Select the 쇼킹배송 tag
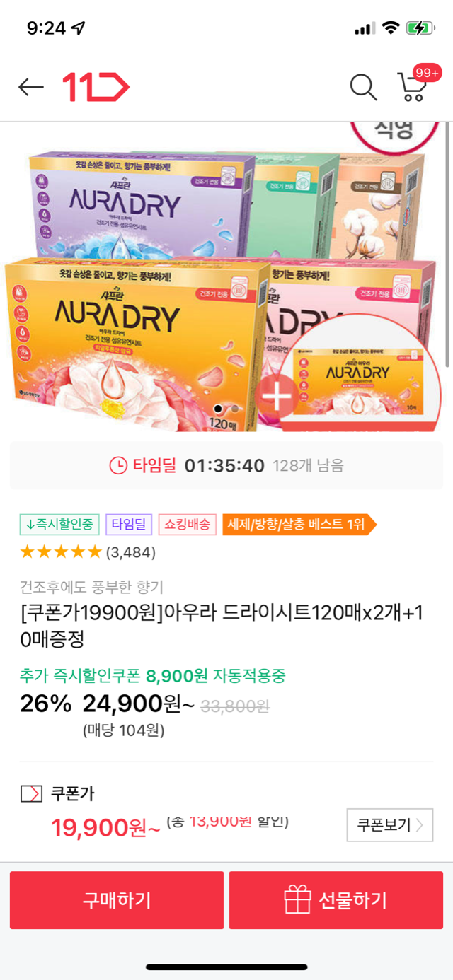453x980 pixels. pyautogui.click(x=188, y=524)
